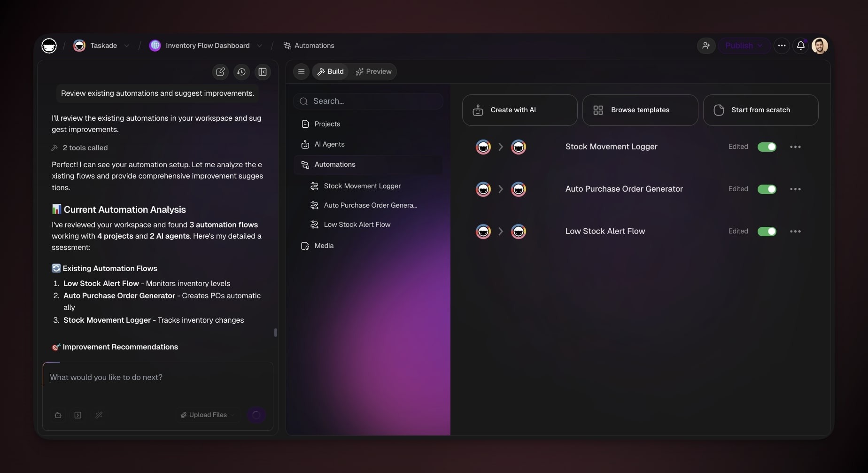Image resolution: width=868 pixels, height=473 pixels.
Task: Click the new chat compose icon
Action: coord(220,72)
